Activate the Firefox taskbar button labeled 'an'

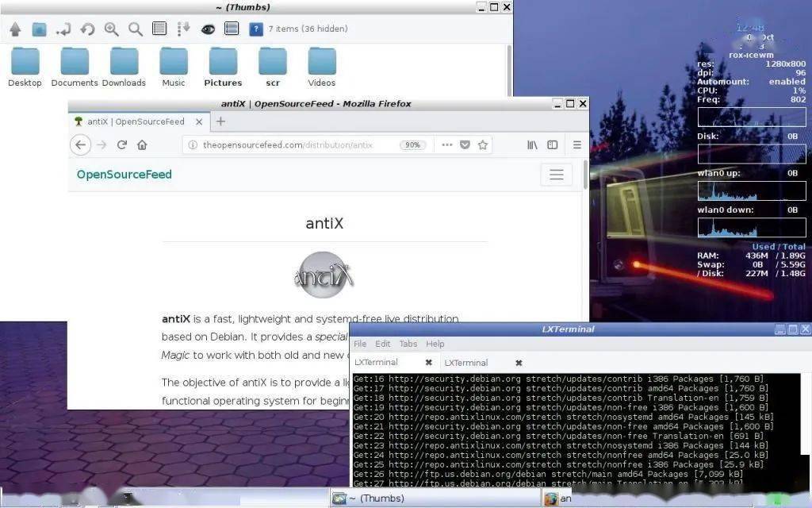(x=559, y=498)
